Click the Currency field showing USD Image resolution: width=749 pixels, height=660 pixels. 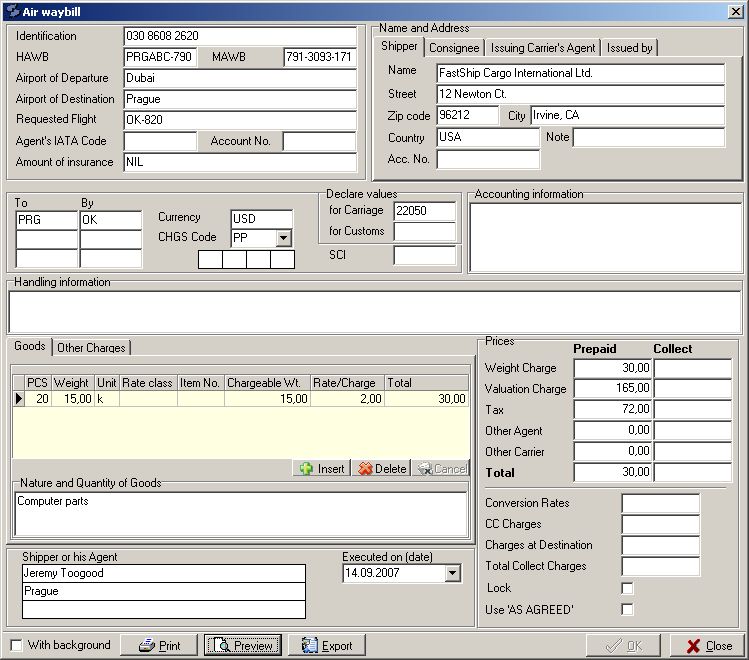(x=261, y=219)
